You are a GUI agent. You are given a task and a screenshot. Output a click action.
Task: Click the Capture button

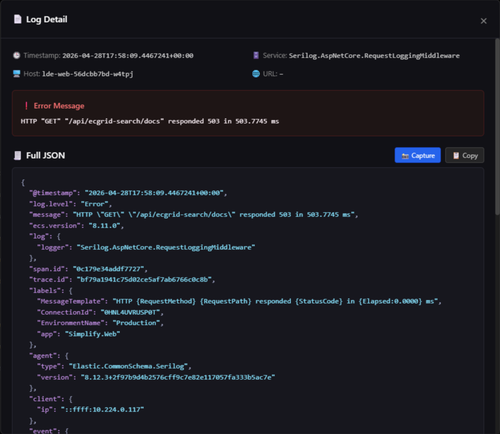(418, 155)
